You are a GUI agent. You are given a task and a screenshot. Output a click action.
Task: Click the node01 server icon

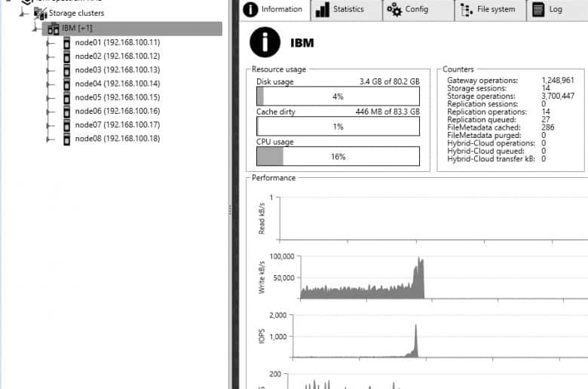(67, 43)
